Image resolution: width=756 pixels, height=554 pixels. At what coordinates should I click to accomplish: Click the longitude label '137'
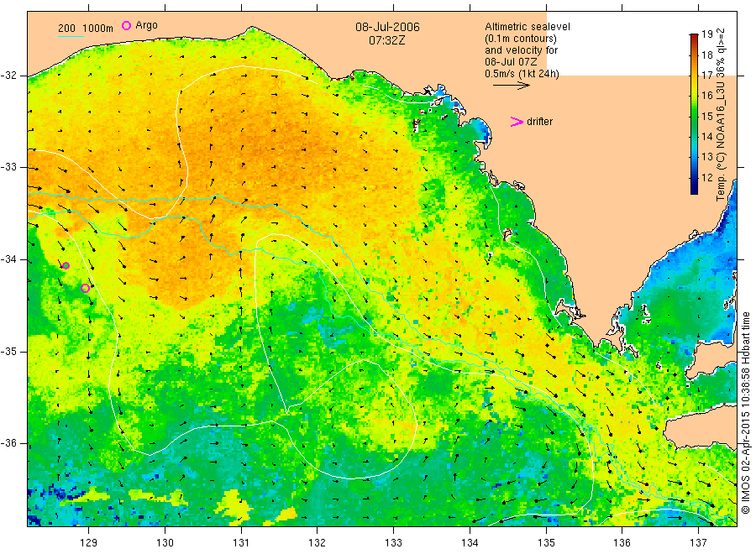pos(698,543)
